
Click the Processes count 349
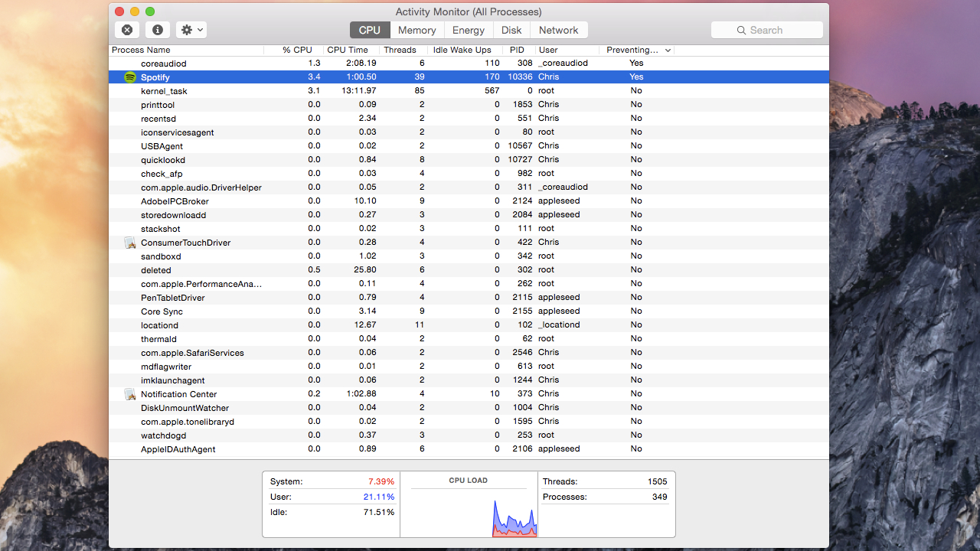click(660, 497)
